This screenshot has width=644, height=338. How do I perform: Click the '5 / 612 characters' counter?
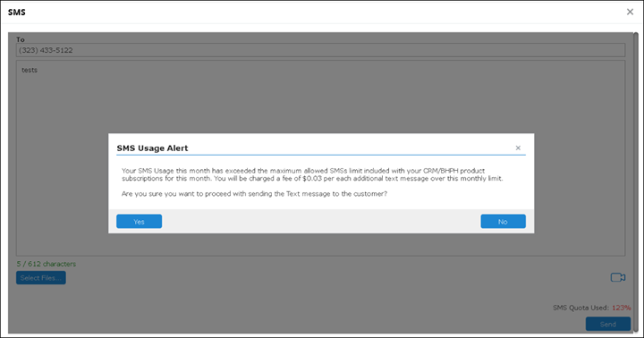click(47, 264)
